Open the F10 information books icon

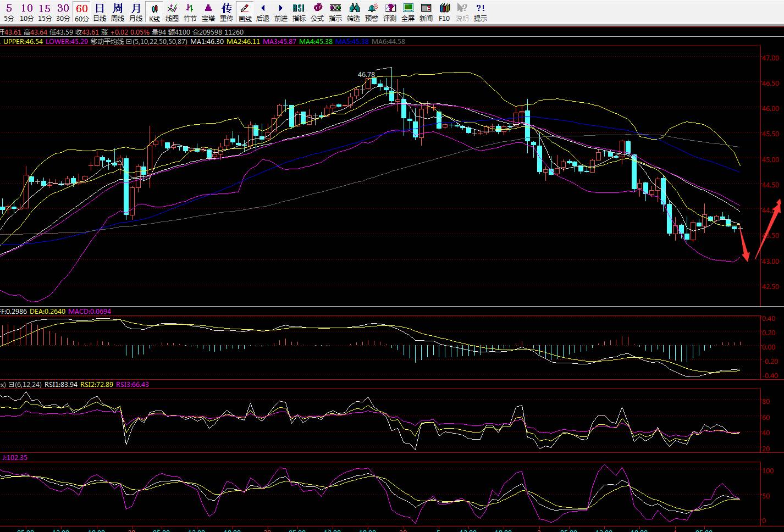(444, 12)
